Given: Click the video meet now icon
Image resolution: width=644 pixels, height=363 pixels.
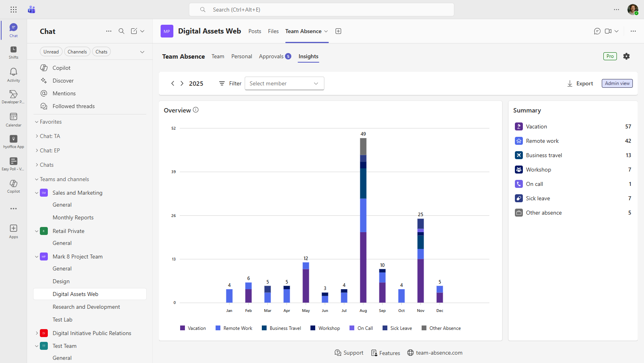Looking at the screenshot, I should (x=608, y=31).
